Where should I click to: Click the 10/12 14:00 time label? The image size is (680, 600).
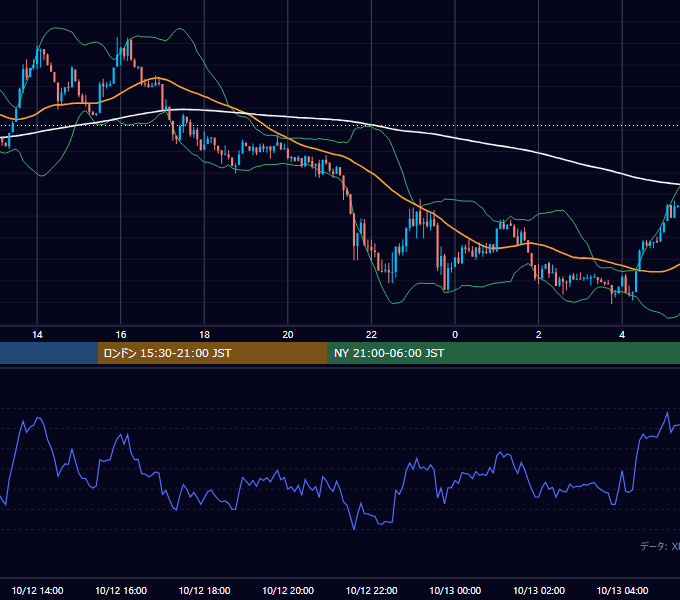tap(37, 590)
